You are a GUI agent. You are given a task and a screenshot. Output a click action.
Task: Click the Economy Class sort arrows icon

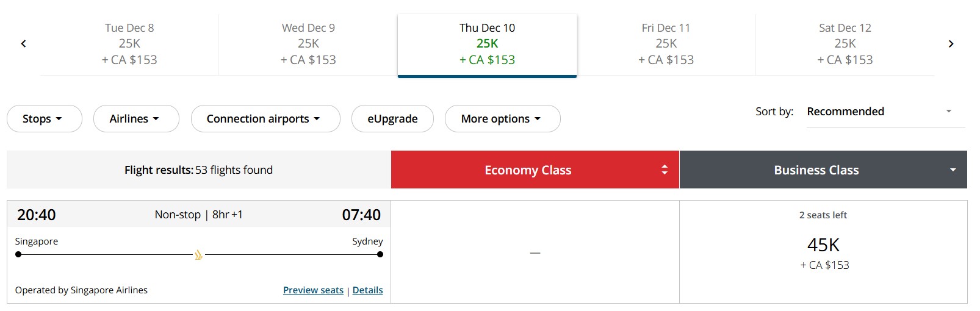[x=665, y=170]
